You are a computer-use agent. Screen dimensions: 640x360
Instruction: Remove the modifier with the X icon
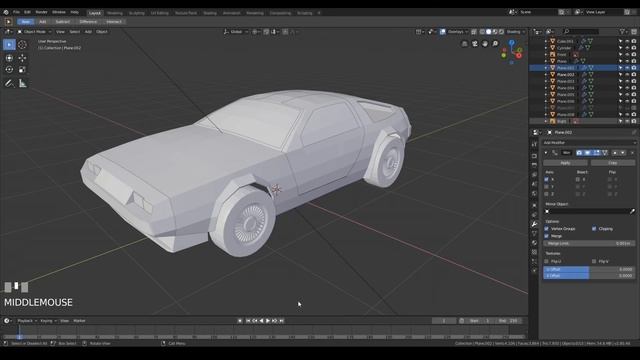tap(632, 153)
